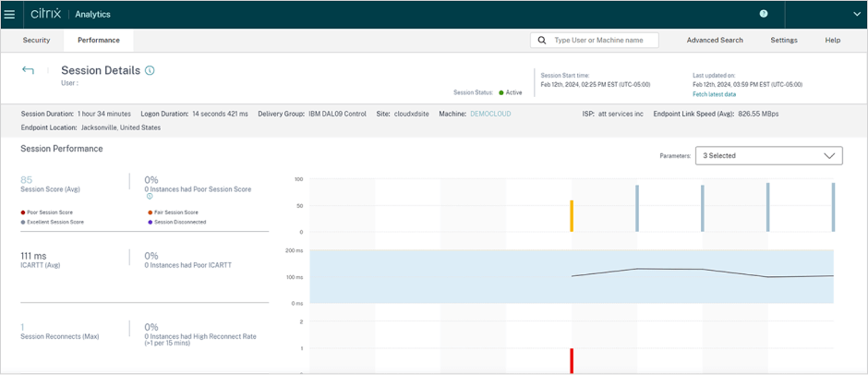Image resolution: width=868 pixels, height=375 pixels.
Task: Open the hamburger navigation menu
Action: coord(10,14)
